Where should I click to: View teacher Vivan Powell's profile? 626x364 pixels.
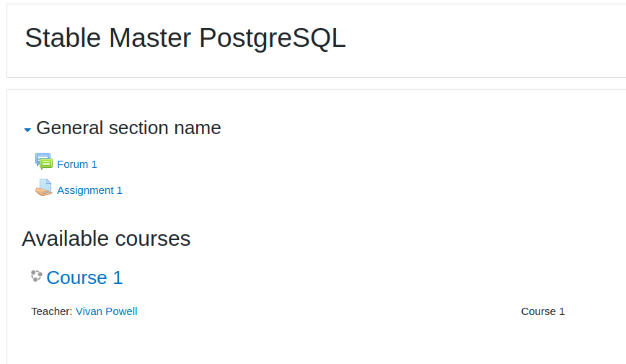(106, 311)
